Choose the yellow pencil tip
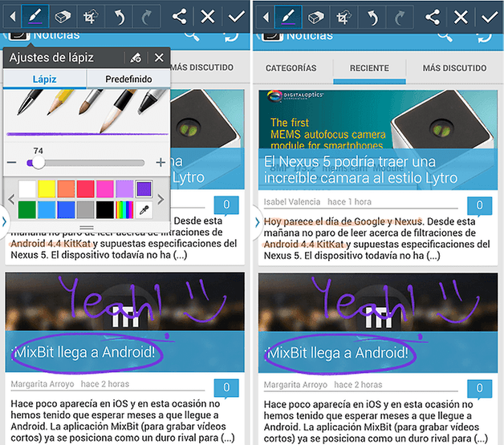This screenshot has width=504, height=445. [x=60, y=102]
